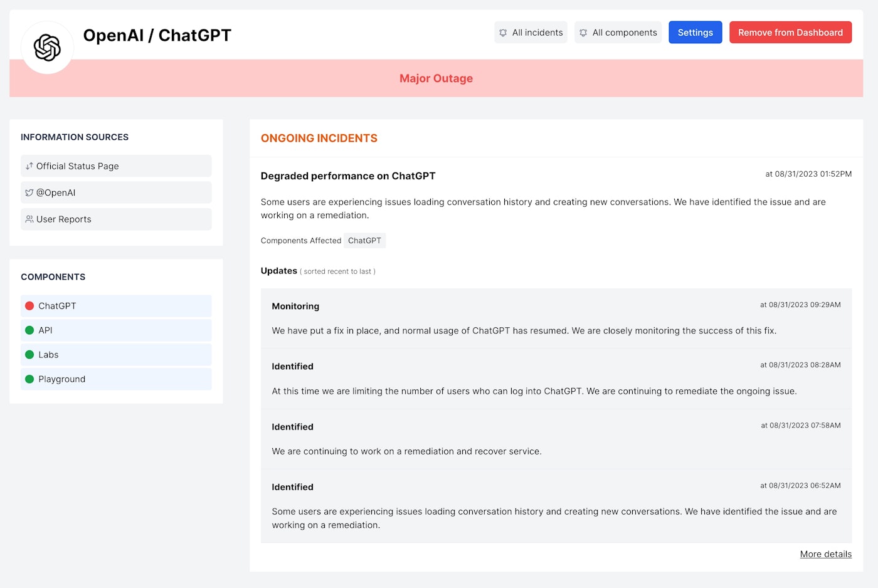Image resolution: width=878 pixels, height=588 pixels.
Task: Click the COMPONENTS heading
Action: (53, 277)
